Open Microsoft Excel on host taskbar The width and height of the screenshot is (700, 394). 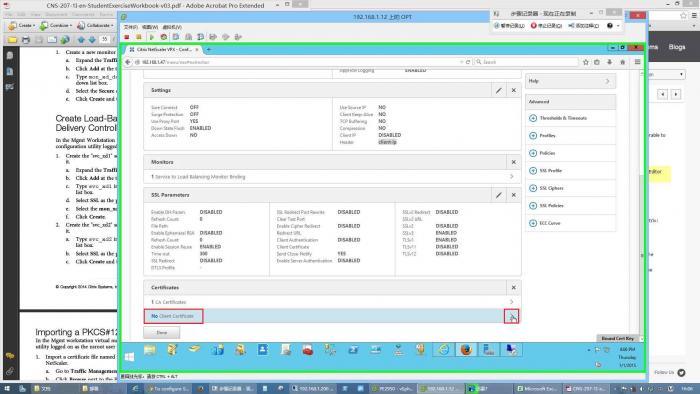pos(537,389)
